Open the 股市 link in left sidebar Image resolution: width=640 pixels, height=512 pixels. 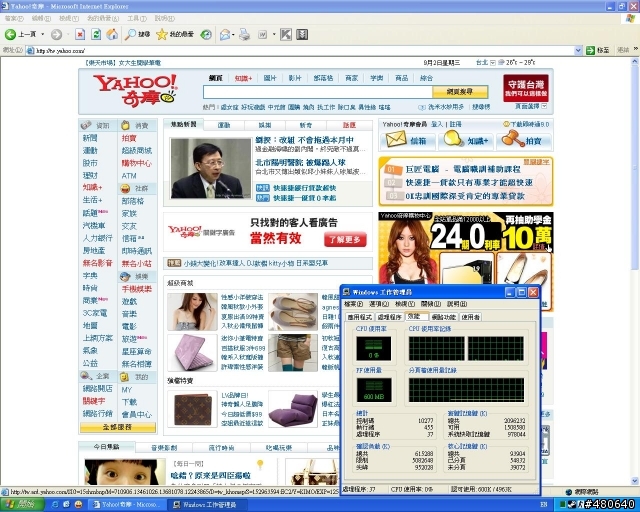click(x=90, y=163)
